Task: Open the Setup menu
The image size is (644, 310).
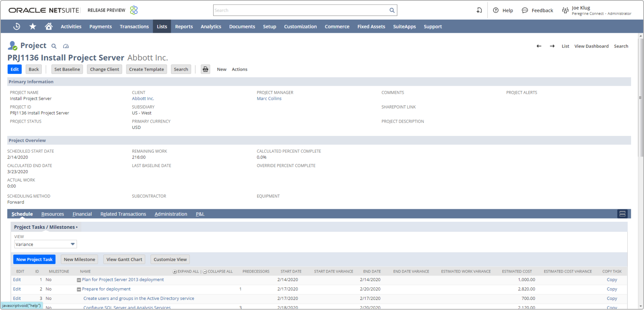Action: (x=269, y=27)
